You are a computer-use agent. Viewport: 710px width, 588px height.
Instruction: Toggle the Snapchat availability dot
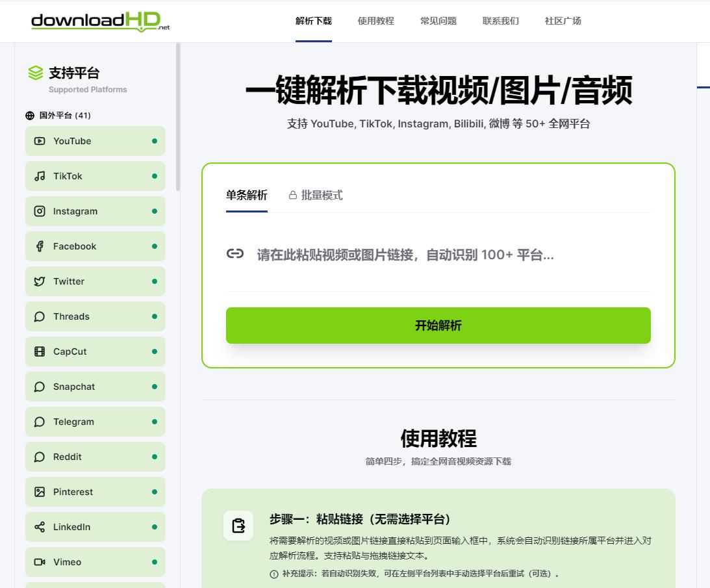pos(154,387)
